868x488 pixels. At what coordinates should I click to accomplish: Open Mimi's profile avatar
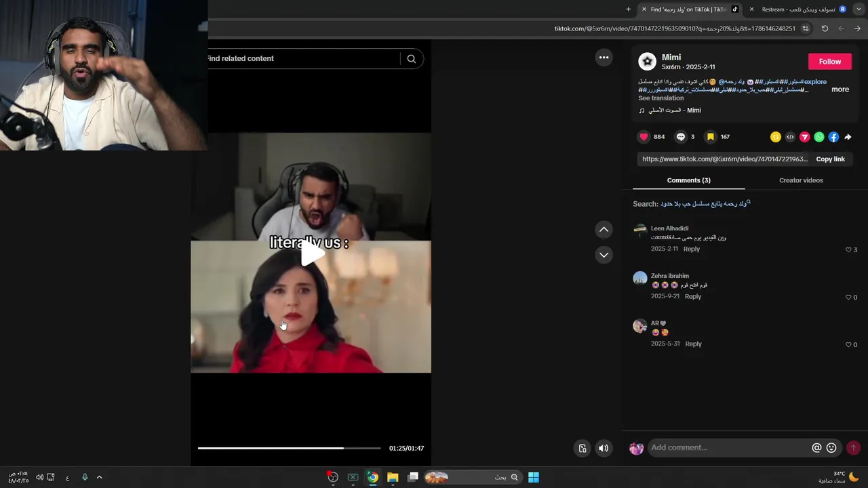pyautogui.click(x=648, y=62)
